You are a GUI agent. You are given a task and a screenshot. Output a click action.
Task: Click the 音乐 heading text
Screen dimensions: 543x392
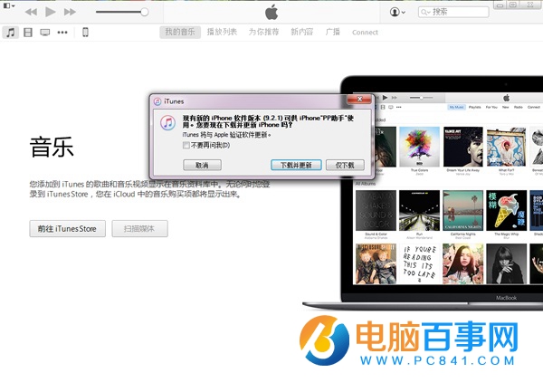coord(52,148)
